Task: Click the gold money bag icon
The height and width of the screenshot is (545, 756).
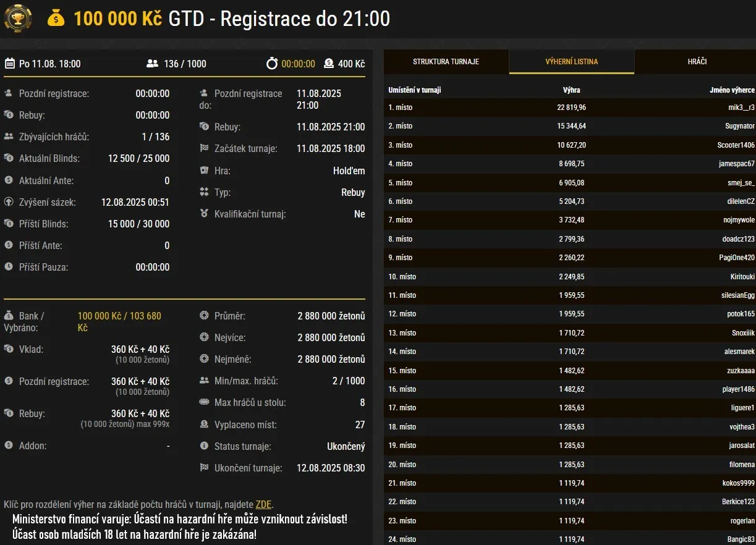Action: tap(56, 19)
